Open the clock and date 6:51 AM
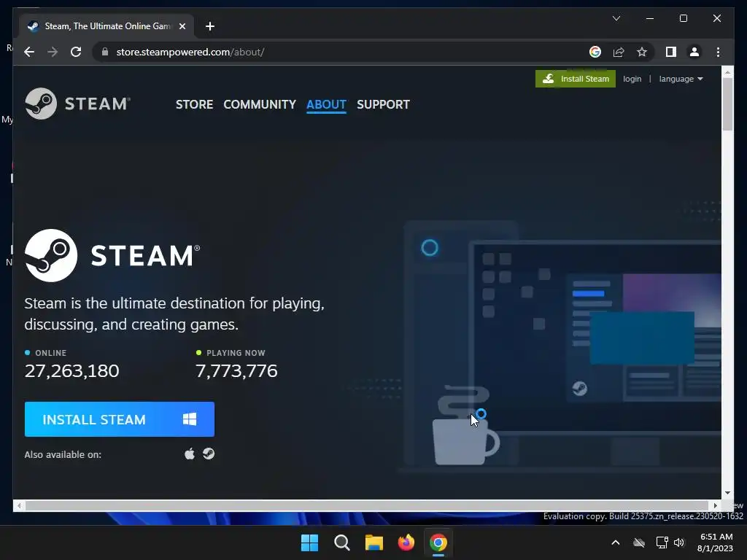 pos(715,542)
